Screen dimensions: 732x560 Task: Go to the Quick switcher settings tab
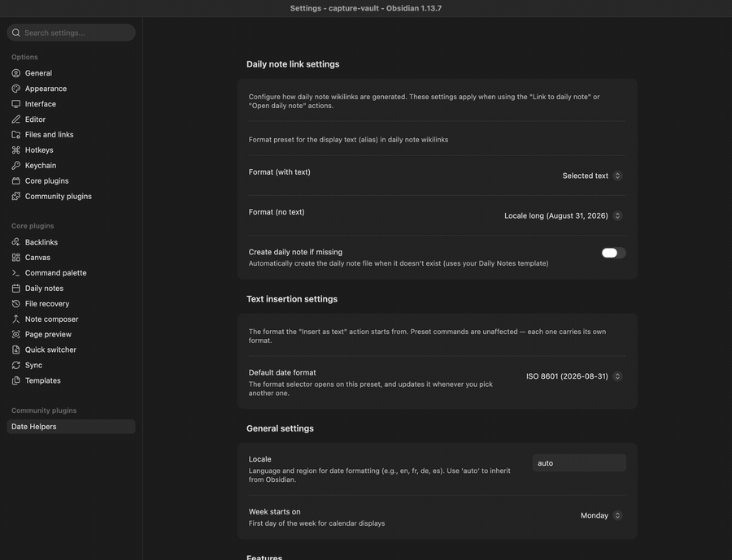[x=71, y=350]
